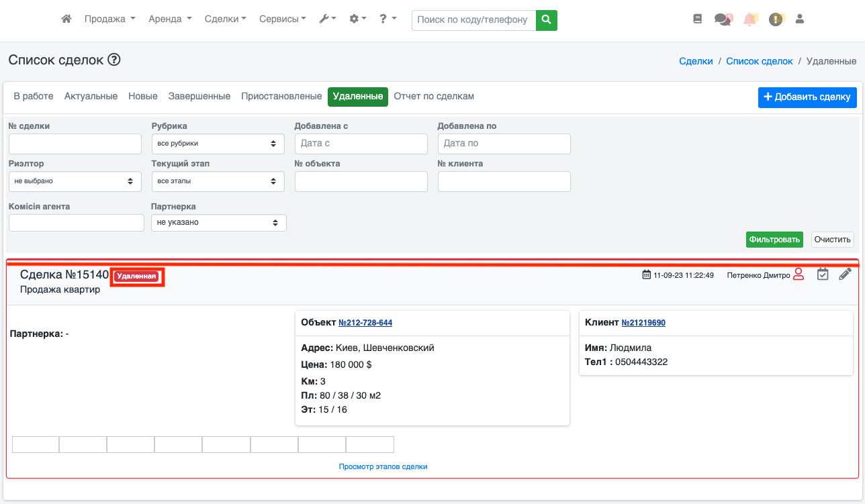Click the pencil edit icon for deal №15140
The height and width of the screenshot is (504, 865).
pos(845,274)
